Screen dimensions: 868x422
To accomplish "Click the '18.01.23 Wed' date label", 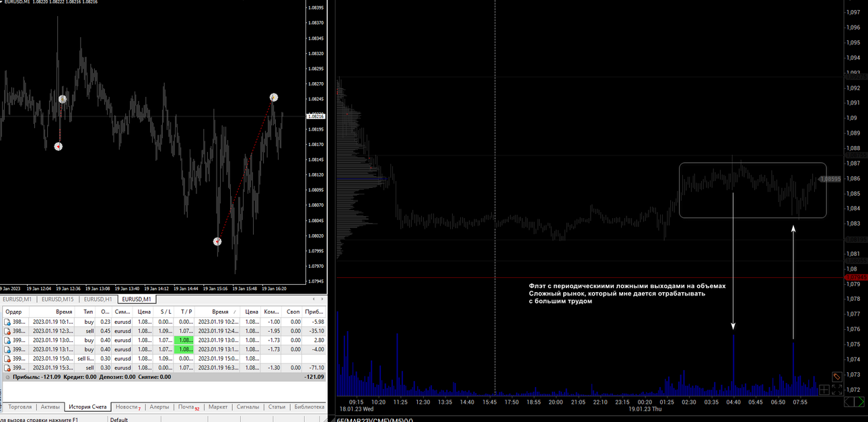I will click(357, 409).
